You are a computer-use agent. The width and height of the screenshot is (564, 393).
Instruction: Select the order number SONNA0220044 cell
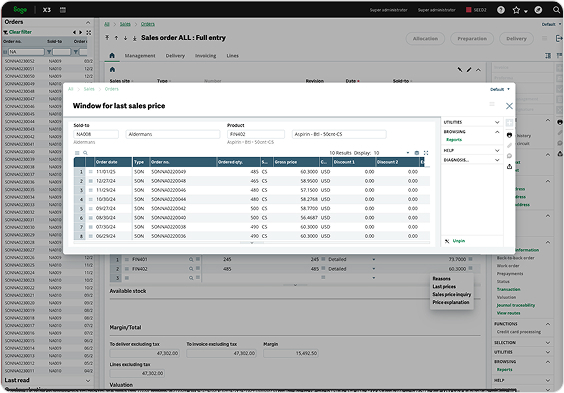coord(168,199)
